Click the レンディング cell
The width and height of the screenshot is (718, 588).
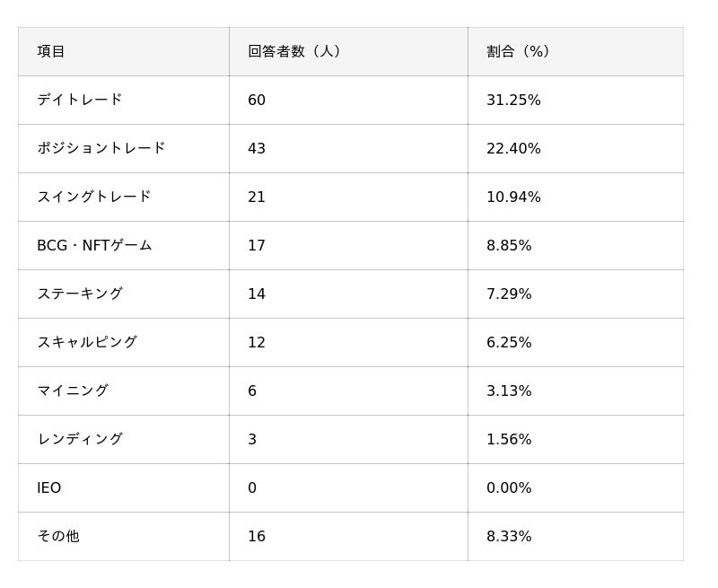pyautogui.click(x=80, y=440)
